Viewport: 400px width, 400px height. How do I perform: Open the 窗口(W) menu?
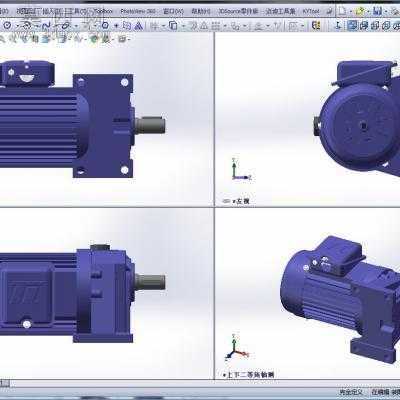click(173, 11)
